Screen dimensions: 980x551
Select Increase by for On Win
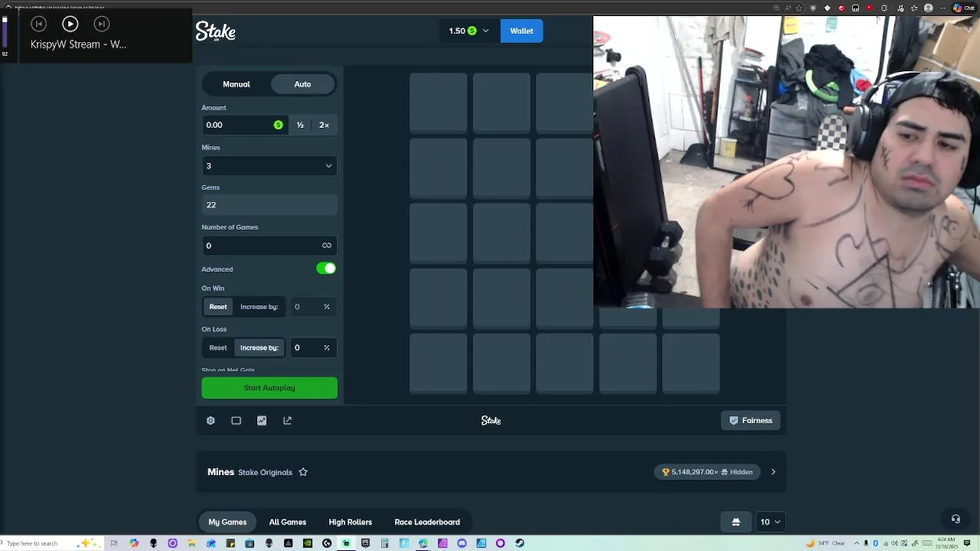(x=260, y=307)
